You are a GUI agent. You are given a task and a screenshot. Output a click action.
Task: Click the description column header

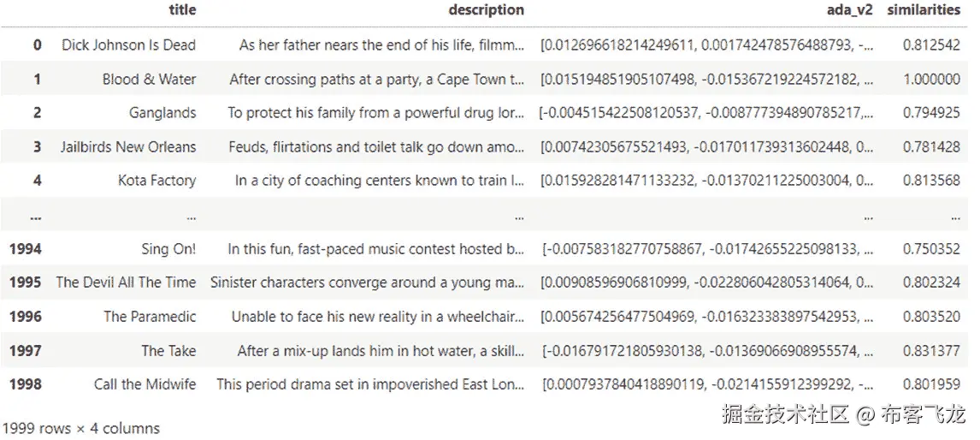pos(486,10)
